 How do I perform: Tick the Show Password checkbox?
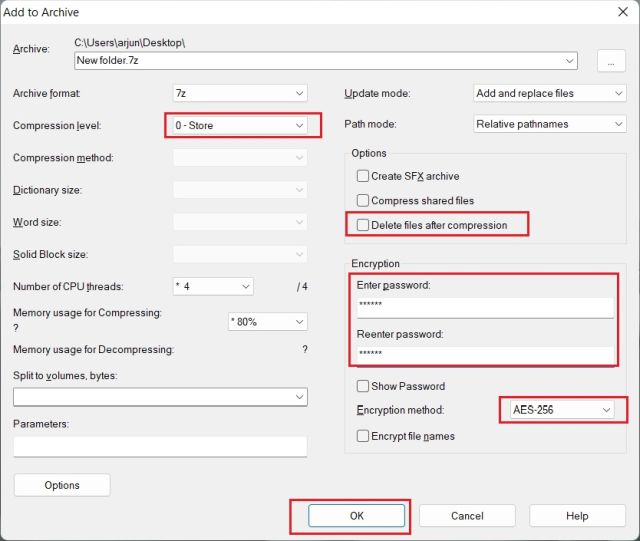pyautogui.click(x=363, y=386)
